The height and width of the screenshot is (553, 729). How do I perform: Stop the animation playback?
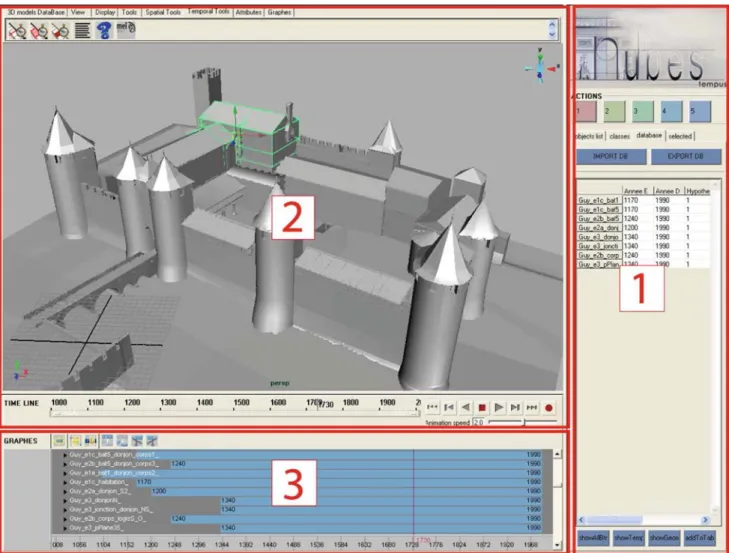pos(482,407)
